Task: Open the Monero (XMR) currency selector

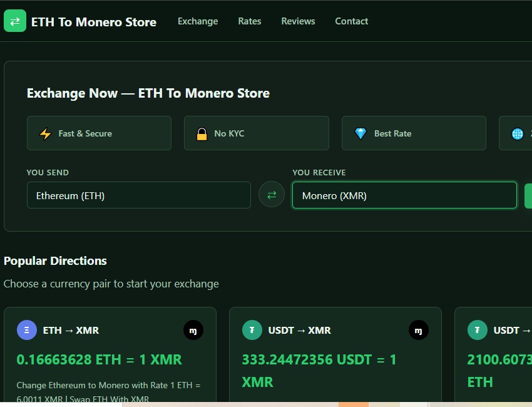Action: click(404, 195)
